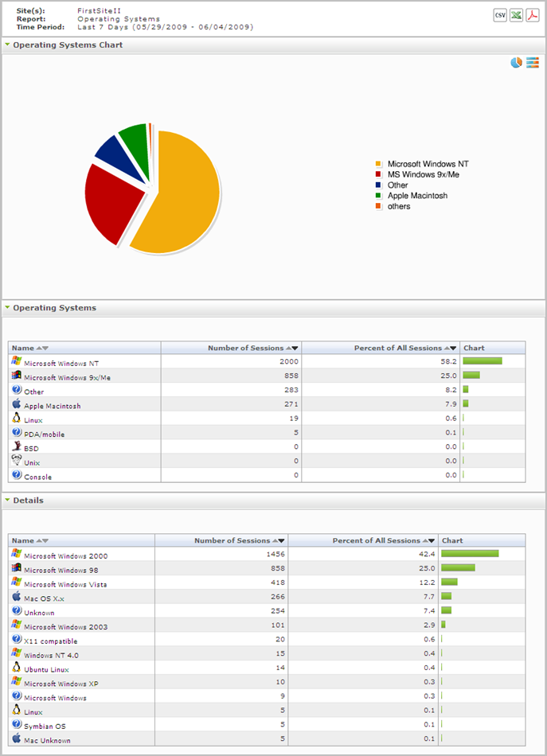Click the penguin icon for Linux in Operating Systems table

pyautogui.click(x=17, y=418)
